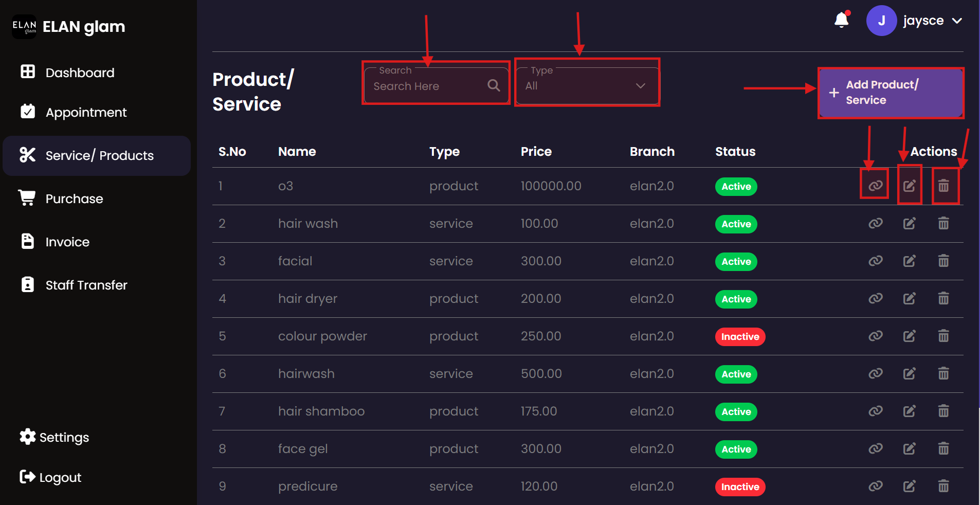The width and height of the screenshot is (980, 505).
Task: Click the notification bell icon
Action: [841, 21]
